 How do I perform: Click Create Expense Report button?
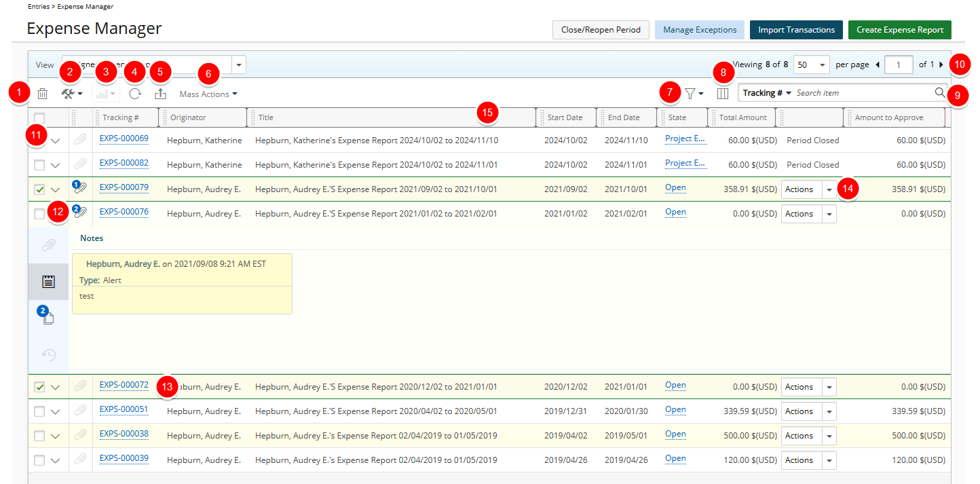(900, 30)
